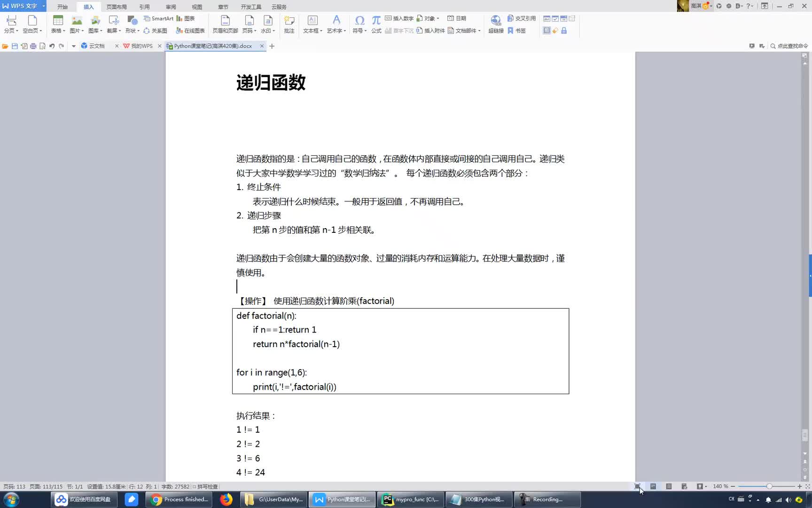Insert a 超链接 hyperlink

click(496, 24)
